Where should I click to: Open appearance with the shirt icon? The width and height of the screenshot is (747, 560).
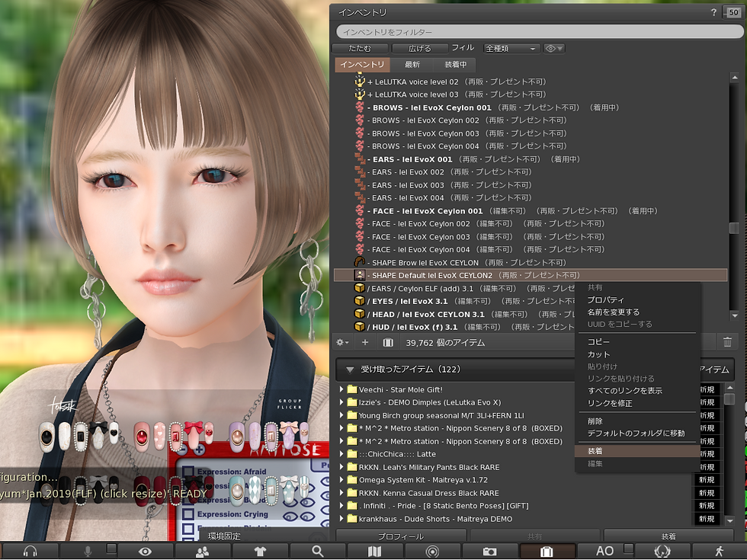(260, 552)
